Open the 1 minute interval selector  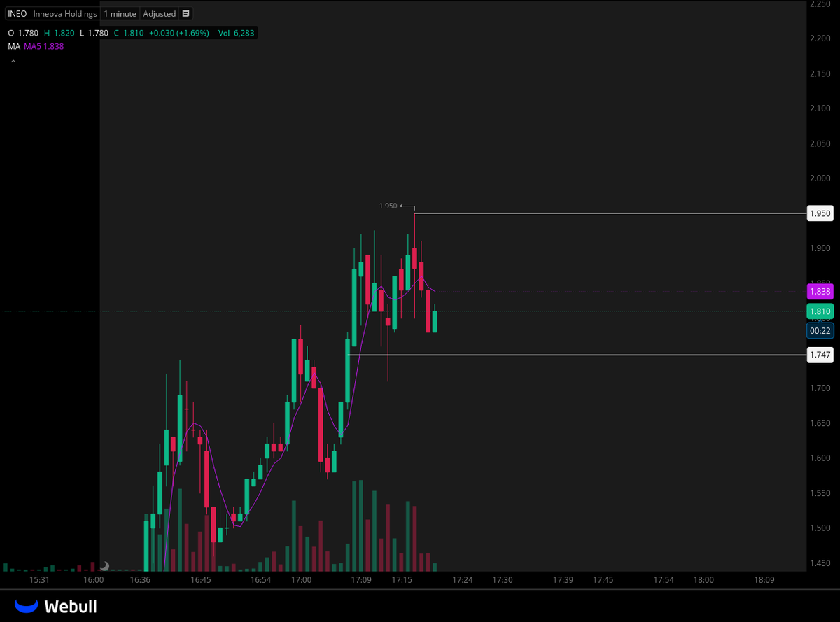[120, 14]
